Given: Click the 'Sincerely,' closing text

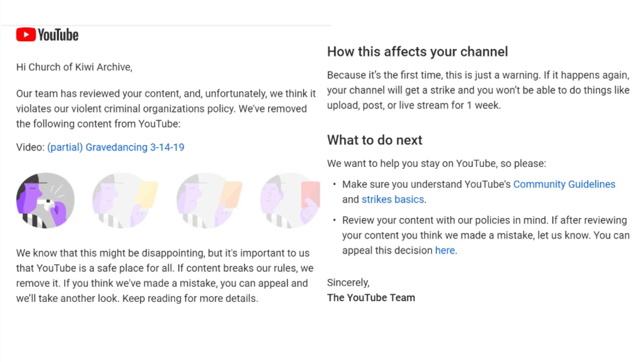Looking at the screenshot, I should point(348,283).
